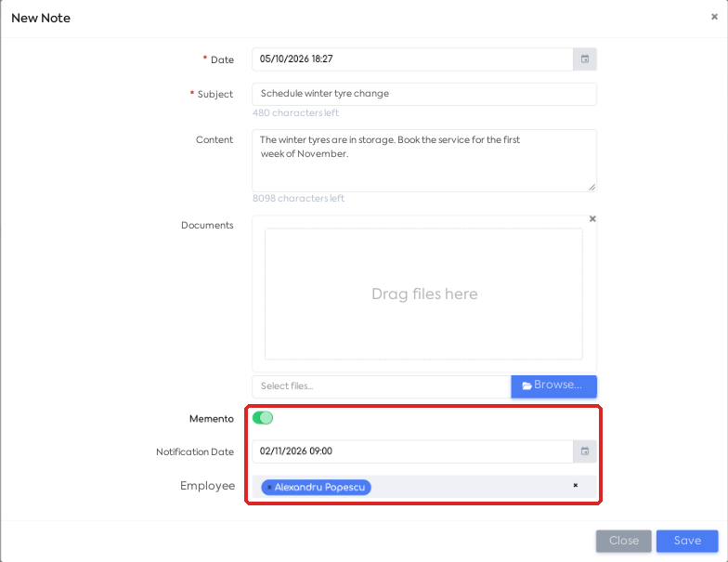The image size is (728, 562).
Task: Open calendar picker for Notification Date
Action: (585, 451)
